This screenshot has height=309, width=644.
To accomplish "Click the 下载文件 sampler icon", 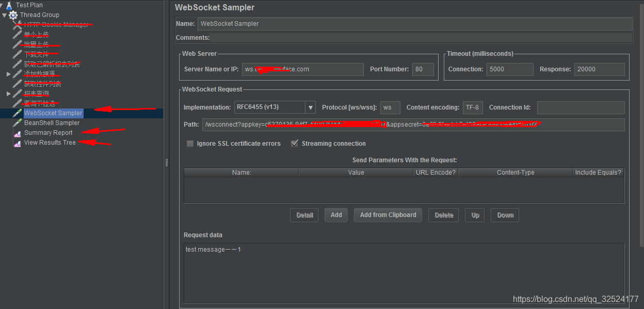I will (17, 54).
